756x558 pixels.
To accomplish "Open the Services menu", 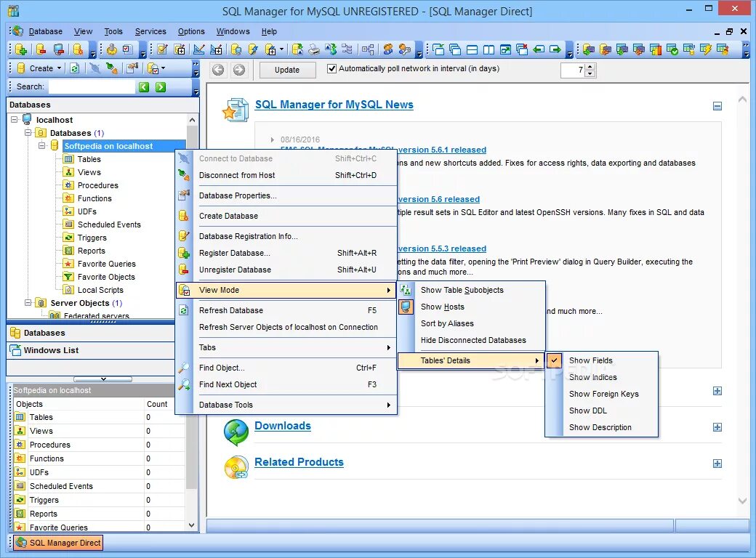I will [x=150, y=31].
